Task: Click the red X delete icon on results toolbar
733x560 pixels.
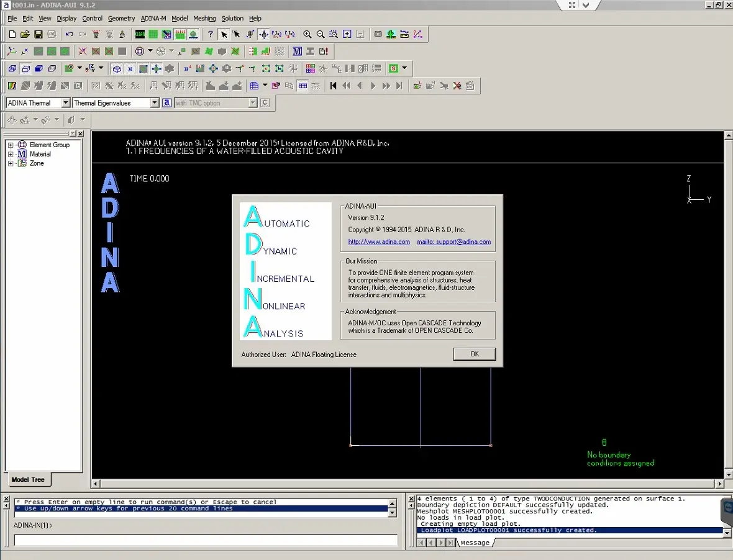Action: point(457,86)
